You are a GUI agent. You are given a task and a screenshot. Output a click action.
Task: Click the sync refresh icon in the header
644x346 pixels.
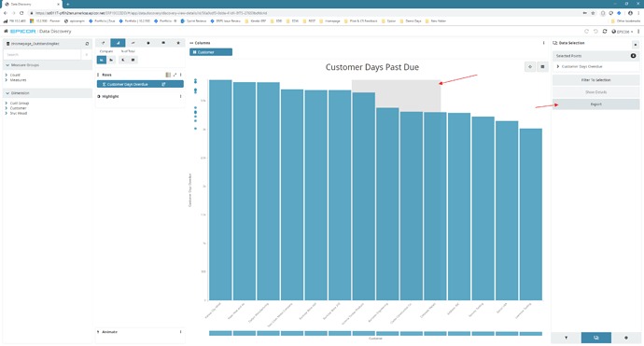[x=605, y=31]
